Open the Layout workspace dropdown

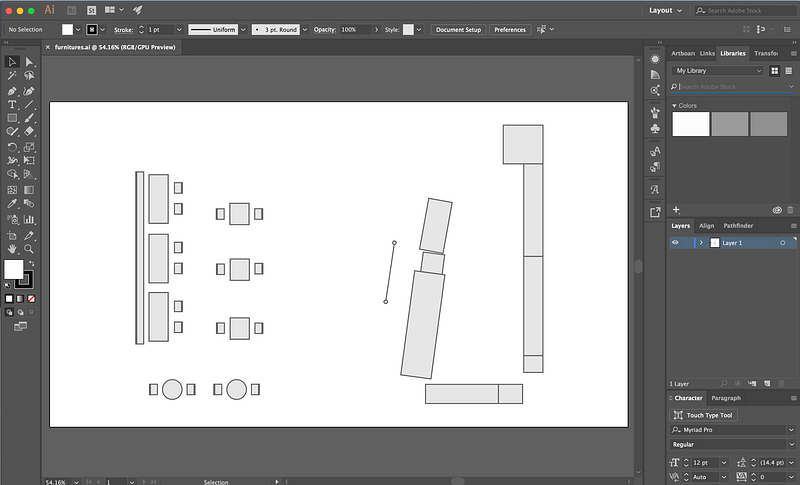665,10
